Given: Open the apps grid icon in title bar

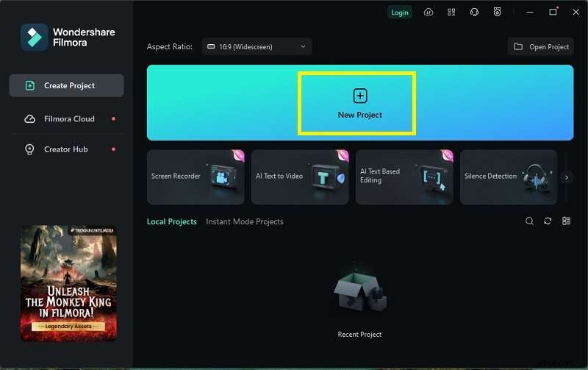Looking at the screenshot, I should 451,12.
